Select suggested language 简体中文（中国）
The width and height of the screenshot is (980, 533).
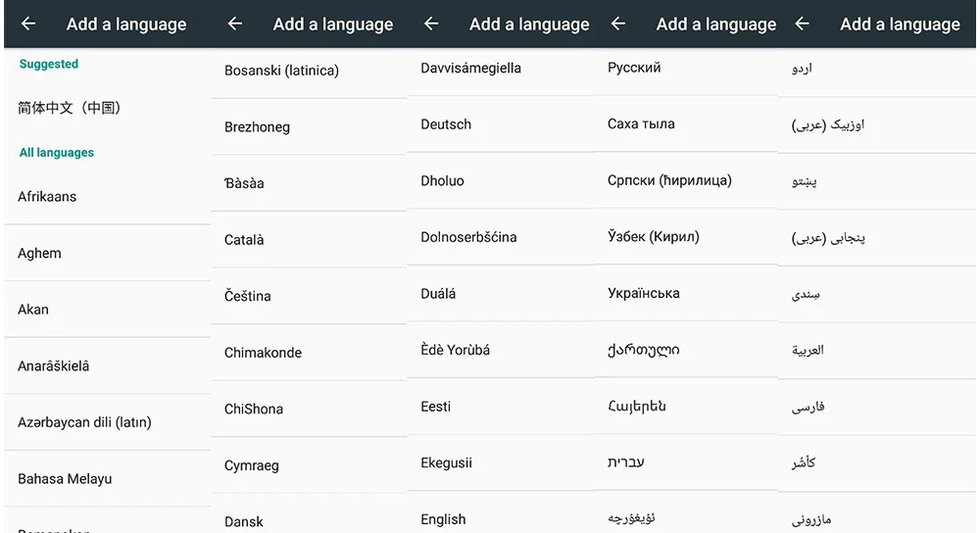pyautogui.click(x=69, y=108)
